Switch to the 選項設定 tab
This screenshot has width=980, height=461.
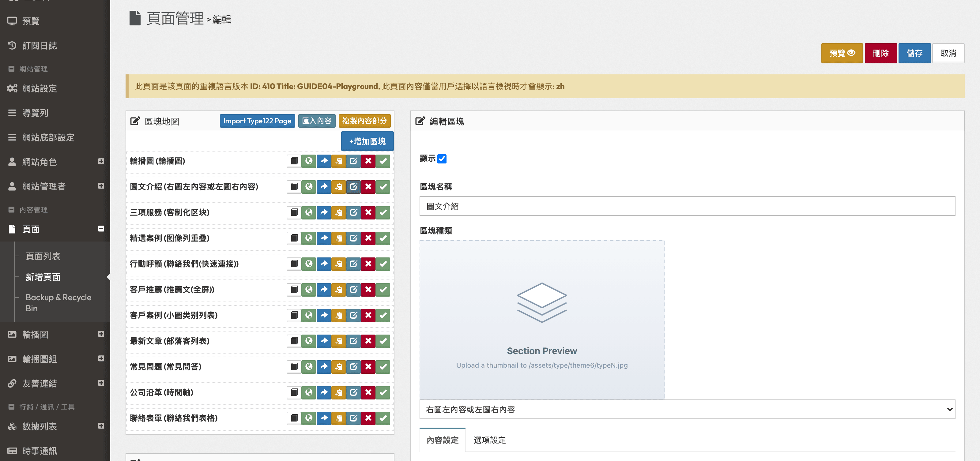pyautogui.click(x=490, y=440)
